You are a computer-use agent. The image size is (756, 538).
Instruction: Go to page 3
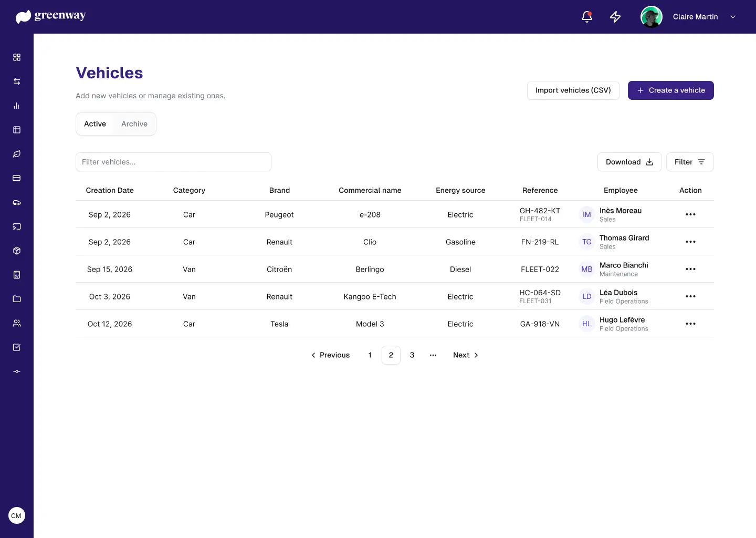coord(412,355)
